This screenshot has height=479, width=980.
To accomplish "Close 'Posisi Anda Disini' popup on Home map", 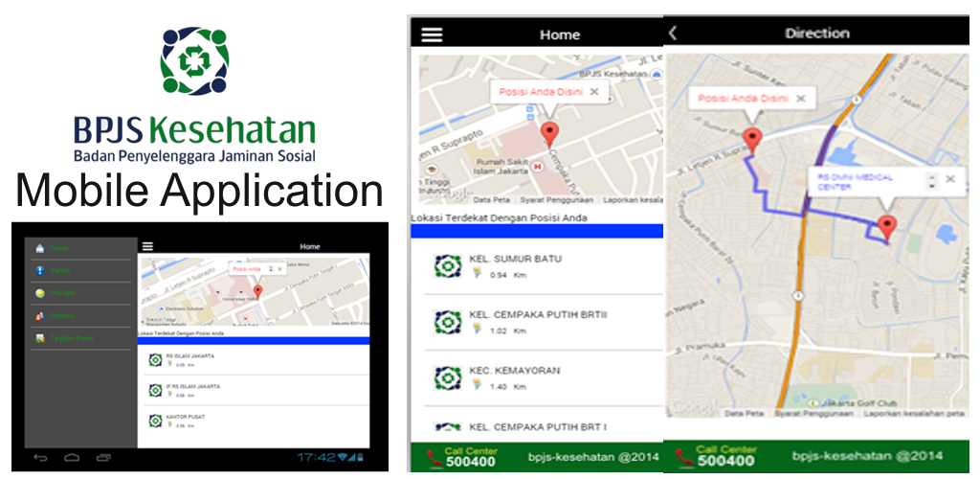I will pyautogui.click(x=594, y=92).
